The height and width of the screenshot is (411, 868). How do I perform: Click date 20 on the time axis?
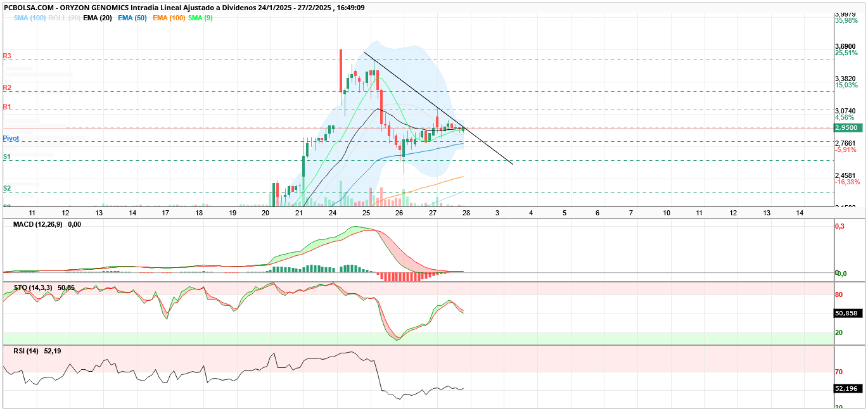(x=265, y=213)
